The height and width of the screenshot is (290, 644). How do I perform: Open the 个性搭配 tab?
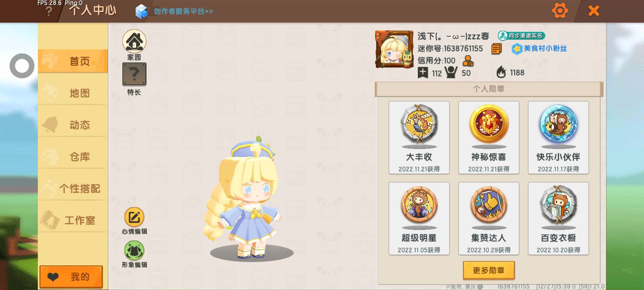tap(73, 188)
